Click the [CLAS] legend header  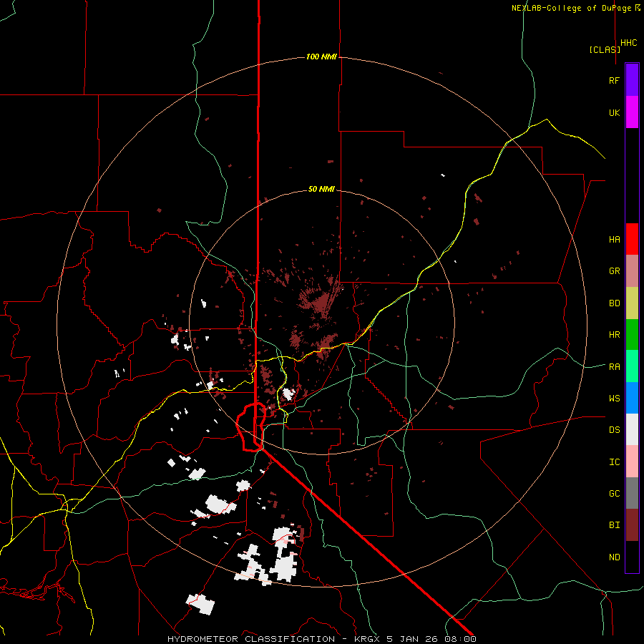tap(605, 49)
